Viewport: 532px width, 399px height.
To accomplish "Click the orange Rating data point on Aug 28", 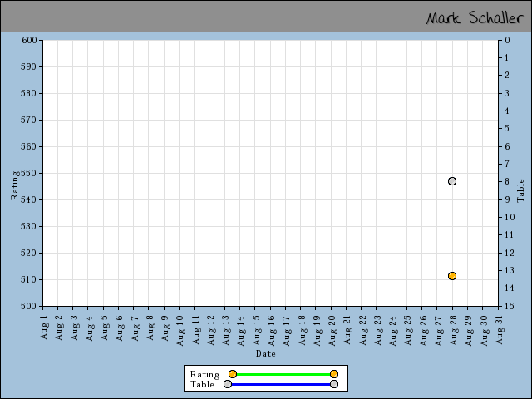I will 452,276.
